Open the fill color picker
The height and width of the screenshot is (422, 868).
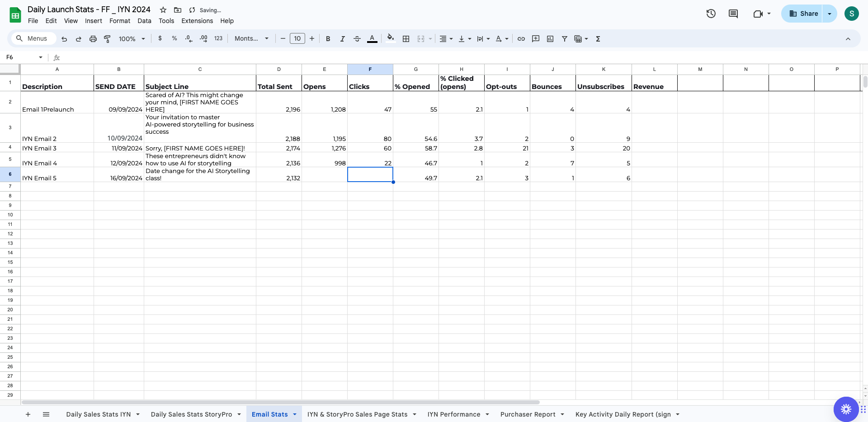point(391,39)
